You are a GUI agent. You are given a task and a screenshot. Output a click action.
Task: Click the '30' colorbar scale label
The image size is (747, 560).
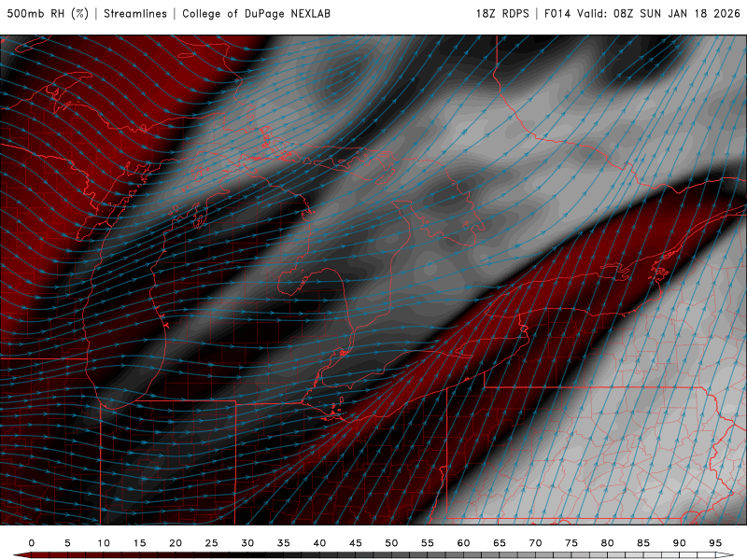[247, 543]
